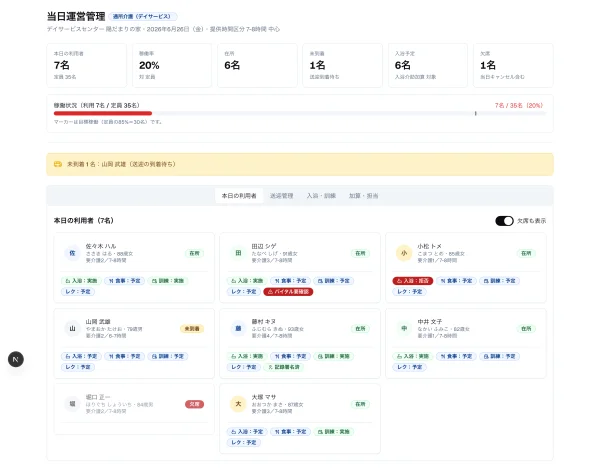Click the 欠席 1名 summary card
The width and height of the screenshot is (600, 471).
[513, 65]
